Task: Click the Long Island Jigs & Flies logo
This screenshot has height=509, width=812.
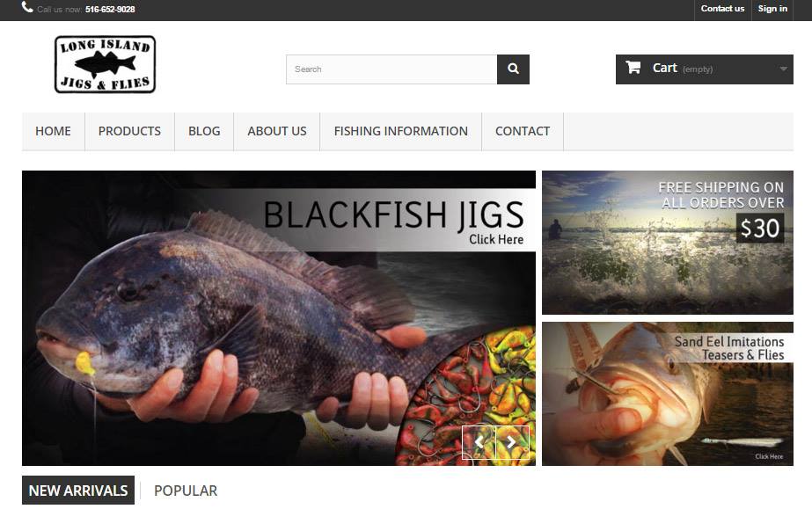Action: (105, 65)
